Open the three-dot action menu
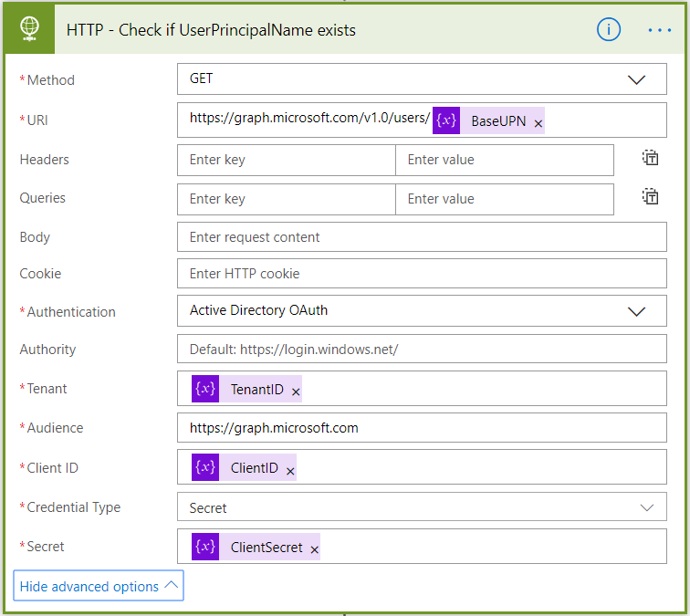Screen dimensions: 690x616 (659, 30)
